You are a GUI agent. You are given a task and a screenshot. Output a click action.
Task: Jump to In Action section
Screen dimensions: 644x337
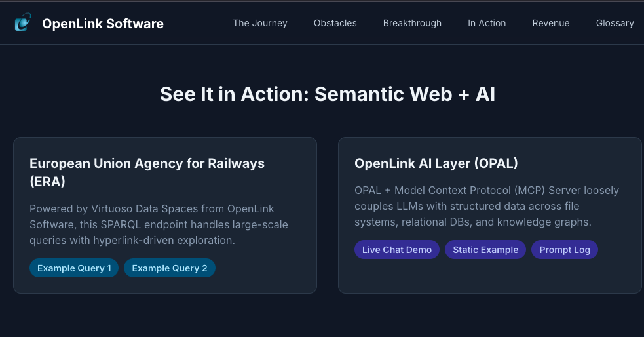click(487, 23)
